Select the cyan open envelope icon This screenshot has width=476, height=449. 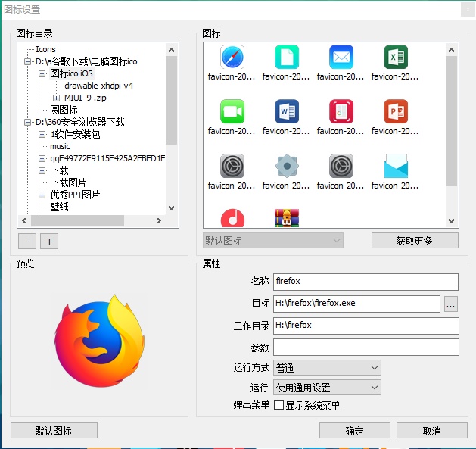click(396, 166)
